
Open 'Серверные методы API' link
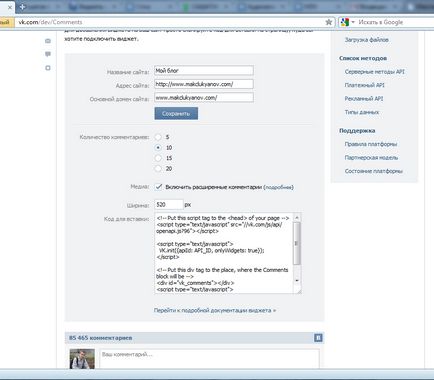point(375,72)
